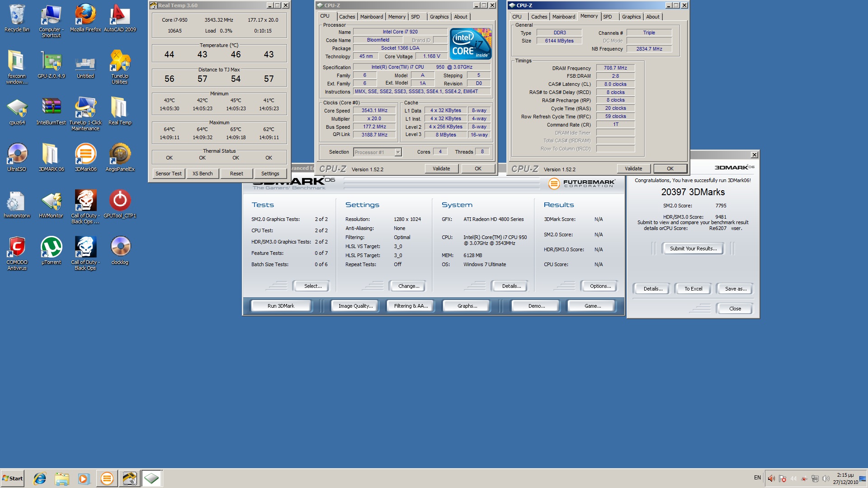Open Graphics tab in left CPU-Z window

click(439, 17)
